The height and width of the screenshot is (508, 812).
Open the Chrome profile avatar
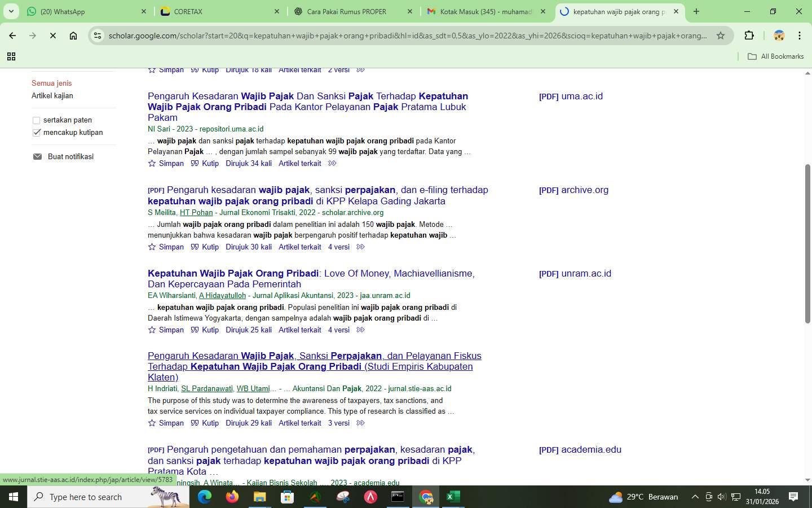[779, 35]
